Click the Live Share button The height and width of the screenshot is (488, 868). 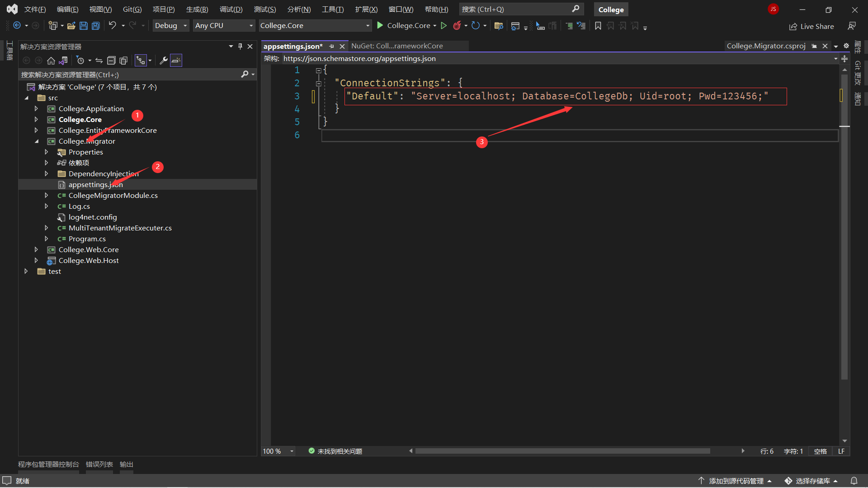(811, 26)
